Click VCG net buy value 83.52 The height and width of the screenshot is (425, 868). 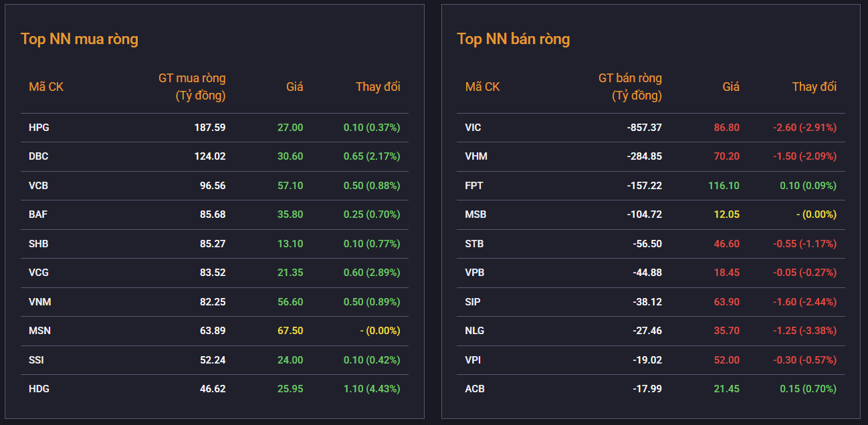point(213,273)
